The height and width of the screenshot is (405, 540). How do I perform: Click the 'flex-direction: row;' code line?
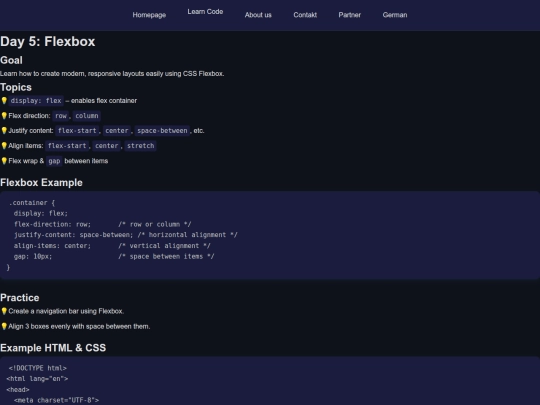click(52, 224)
